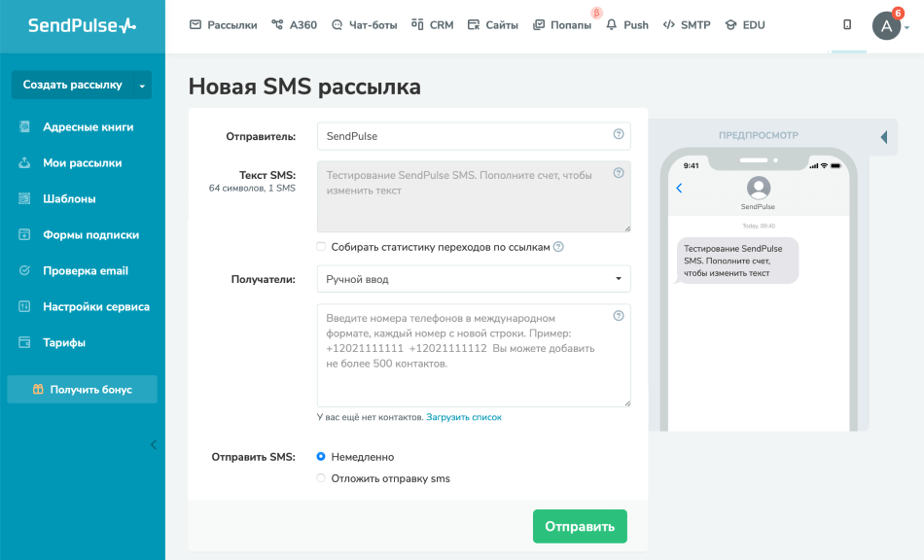
Task: Click the back arrow in the phone preview
Action: pyautogui.click(x=679, y=188)
